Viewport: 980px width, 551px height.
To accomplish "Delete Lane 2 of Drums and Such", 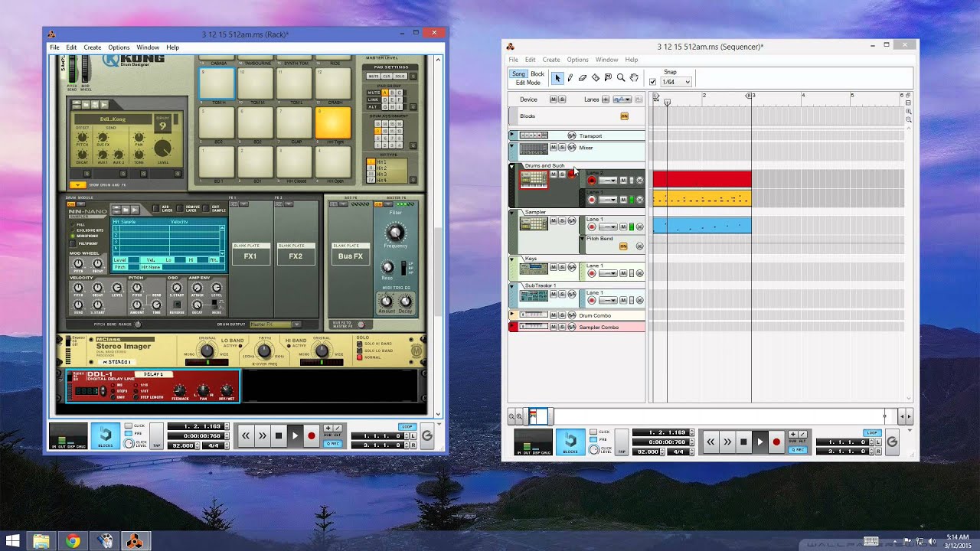I will pyautogui.click(x=640, y=181).
